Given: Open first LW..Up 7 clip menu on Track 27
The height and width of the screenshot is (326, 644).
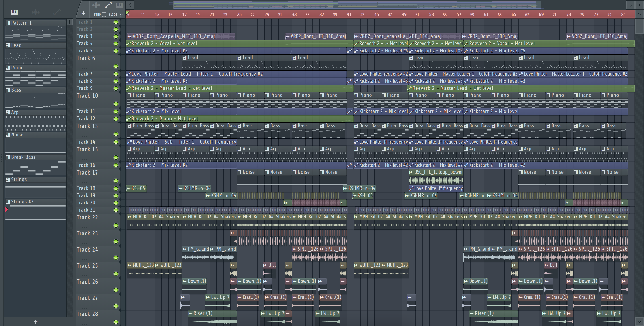Looking at the screenshot, I should (208, 298).
